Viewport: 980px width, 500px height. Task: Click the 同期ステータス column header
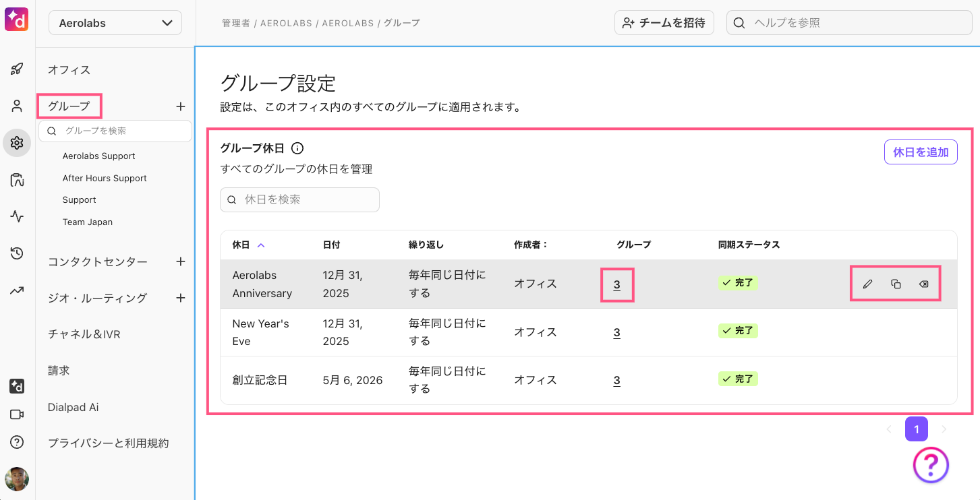pos(749,245)
